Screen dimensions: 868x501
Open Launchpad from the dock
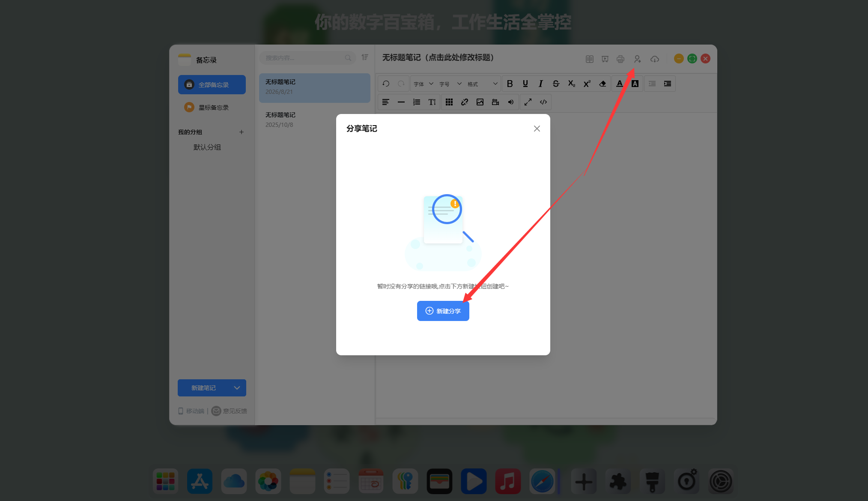[165, 481]
